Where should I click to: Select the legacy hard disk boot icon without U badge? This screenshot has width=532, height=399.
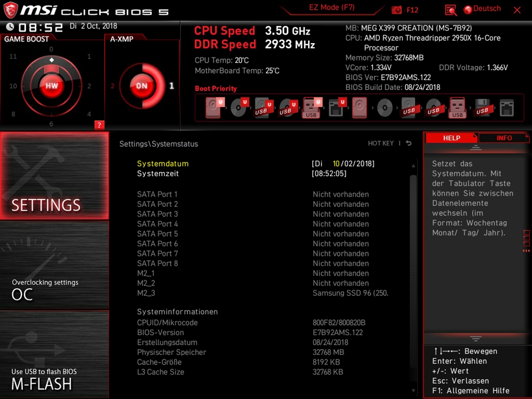(360, 107)
